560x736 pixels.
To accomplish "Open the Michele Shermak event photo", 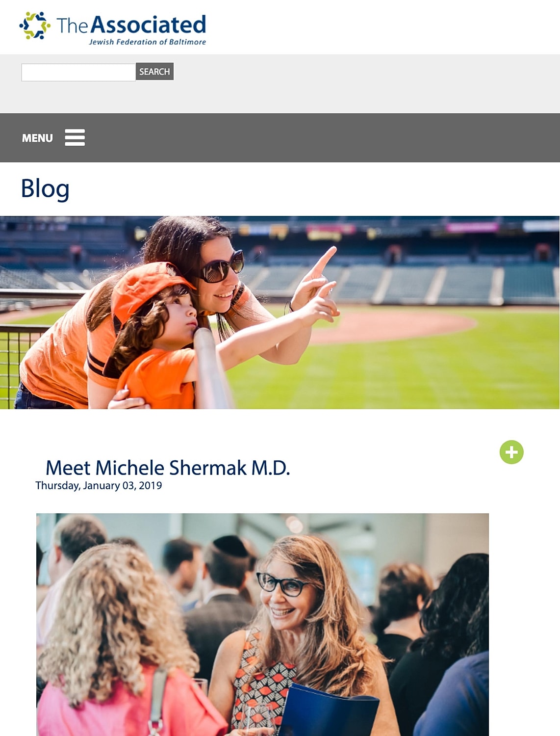I will point(262,625).
